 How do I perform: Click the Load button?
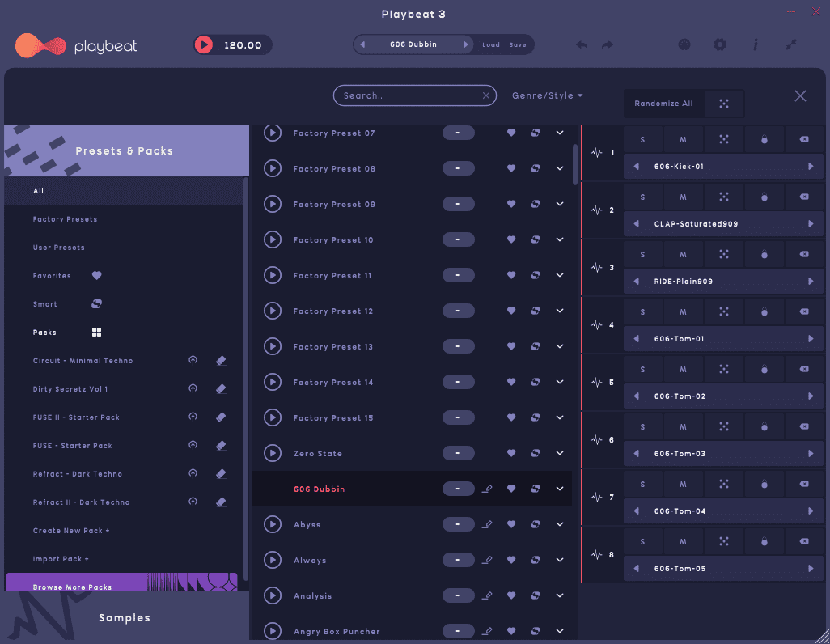point(491,45)
